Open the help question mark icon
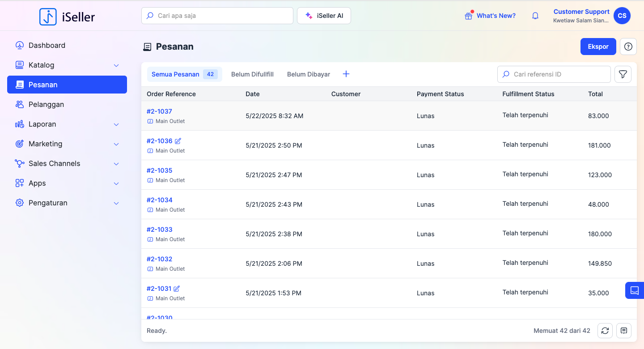644x349 pixels. tap(628, 47)
